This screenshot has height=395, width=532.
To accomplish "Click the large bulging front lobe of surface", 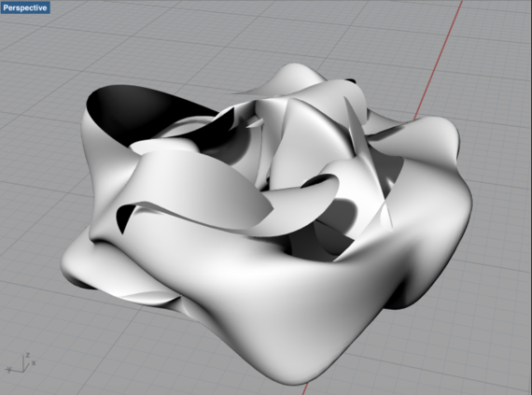I will click(x=288, y=305).
